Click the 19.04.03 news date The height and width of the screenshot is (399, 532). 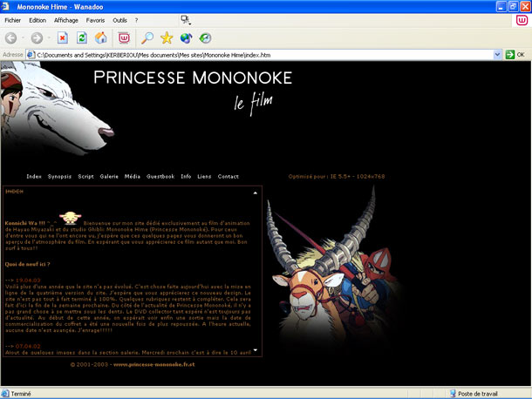point(28,280)
